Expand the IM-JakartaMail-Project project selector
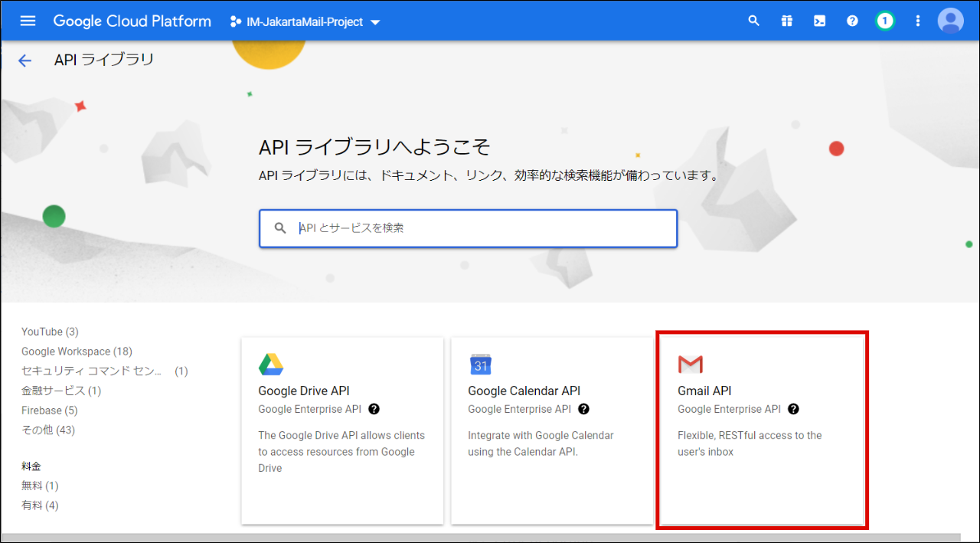Viewport: 980px width, 543px height. [x=305, y=22]
